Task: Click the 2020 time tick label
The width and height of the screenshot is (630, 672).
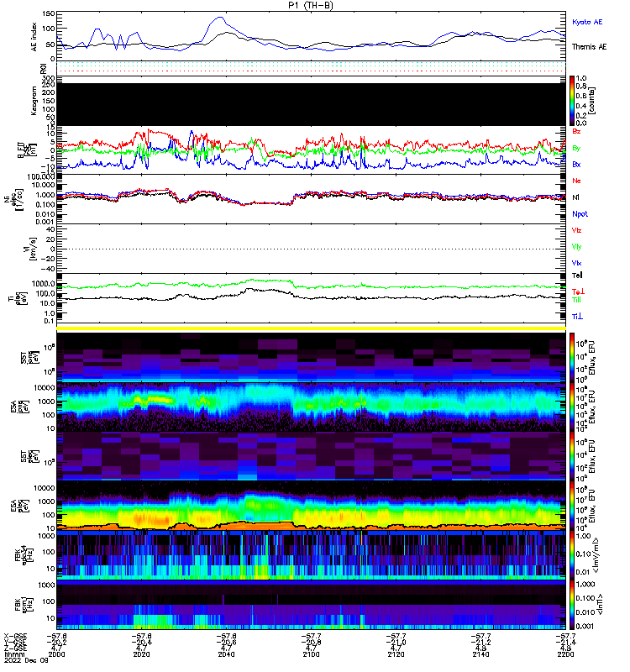Action: click(x=141, y=654)
